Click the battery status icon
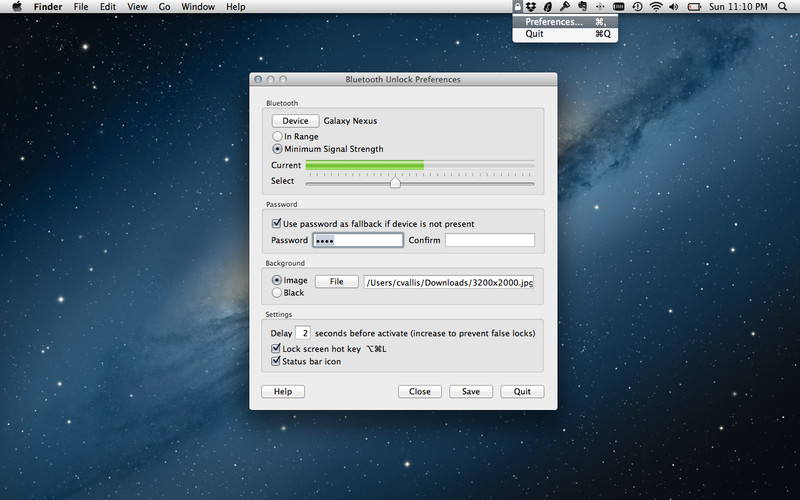800x500 pixels. tap(694, 7)
